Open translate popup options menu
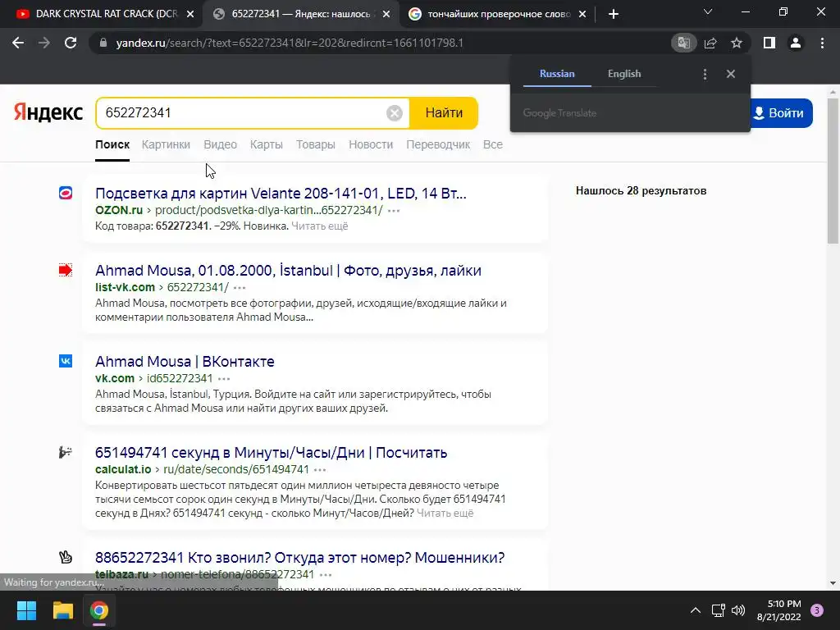 click(x=705, y=74)
